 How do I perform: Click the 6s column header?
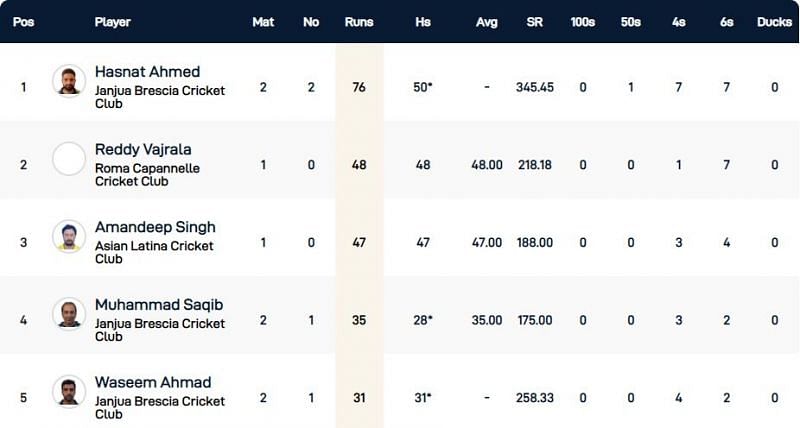coord(726,22)
